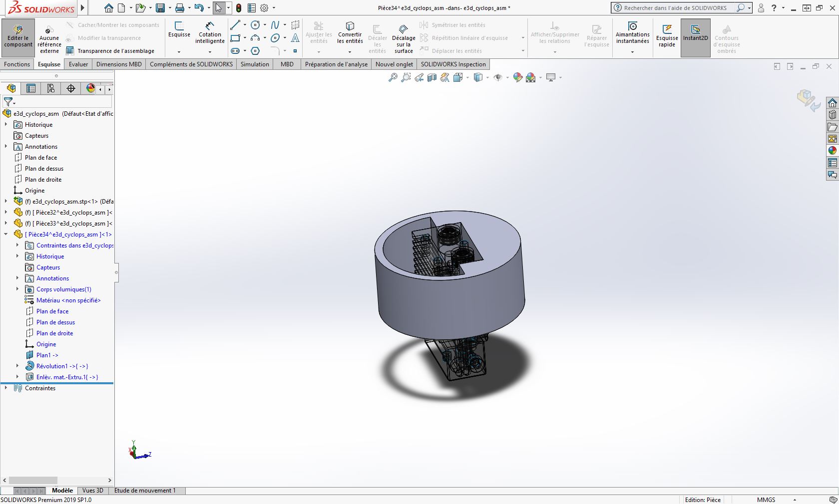
Task: Click the Save icon in title toolbar
Action: click(x=160, y=8)
